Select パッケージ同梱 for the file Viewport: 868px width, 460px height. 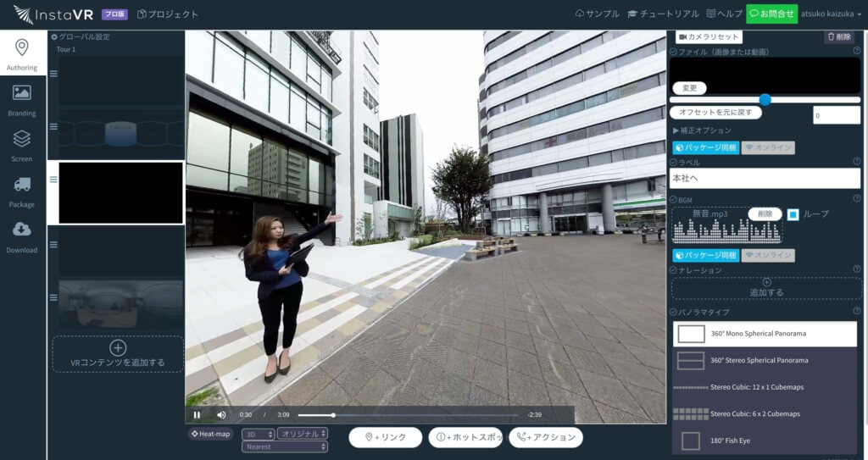[706, 147]
